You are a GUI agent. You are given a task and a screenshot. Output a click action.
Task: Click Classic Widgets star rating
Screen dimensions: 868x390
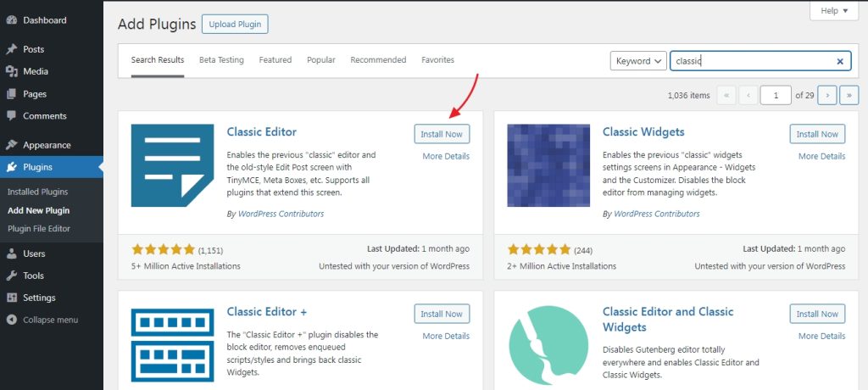pos(539,249)
